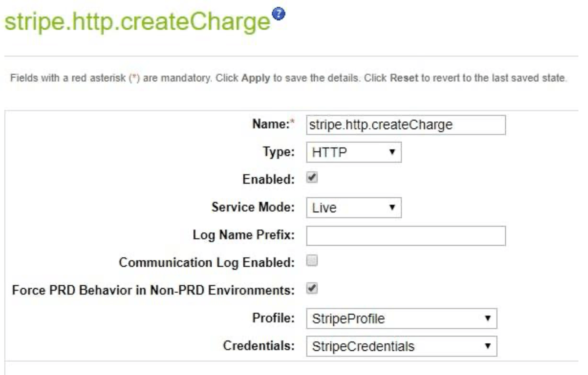The width and height of the screenshot is (588, 375).
Task: Open the Type dropdown showing HTTP
Action: (x=354, y=152)
